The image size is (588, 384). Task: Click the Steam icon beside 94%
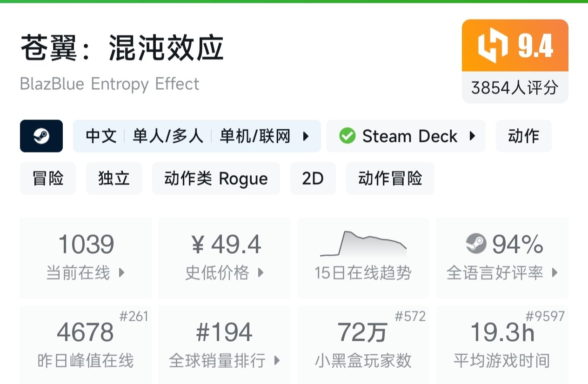tap(476, 244)
